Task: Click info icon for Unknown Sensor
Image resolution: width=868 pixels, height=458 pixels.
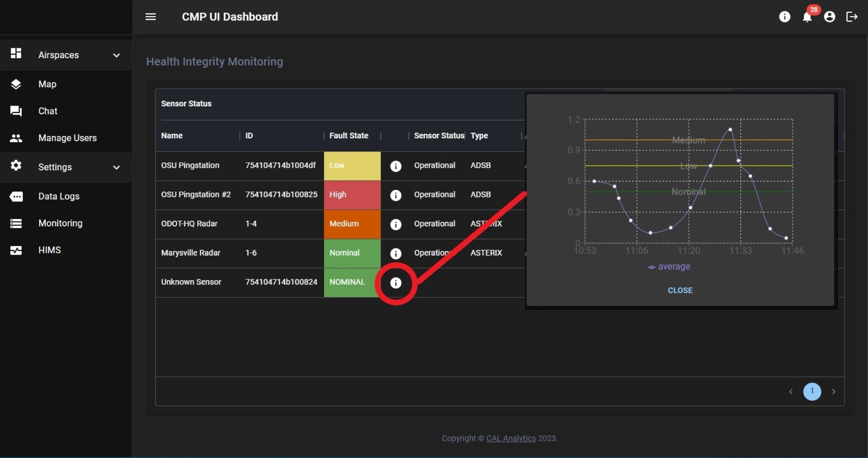Action: (x=396, y=283)
